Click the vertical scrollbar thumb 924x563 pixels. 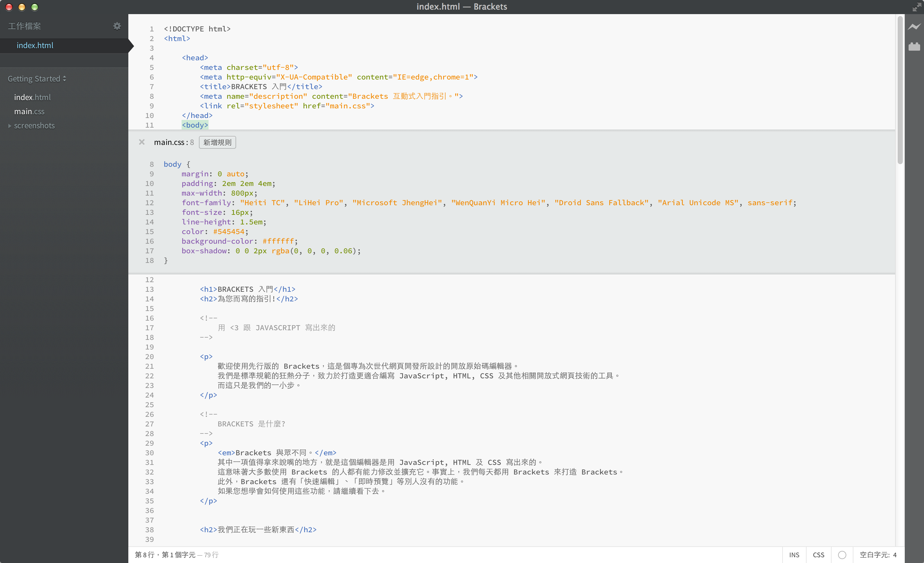pos(900,90)
